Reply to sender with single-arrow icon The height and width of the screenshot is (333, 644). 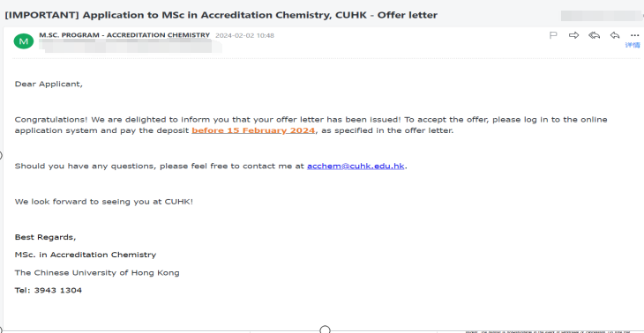click(615, 35)
